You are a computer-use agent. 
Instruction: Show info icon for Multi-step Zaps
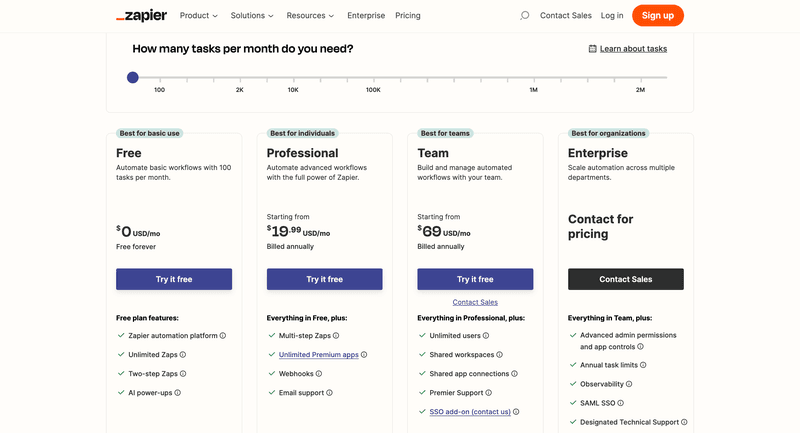tap(336, 336)
